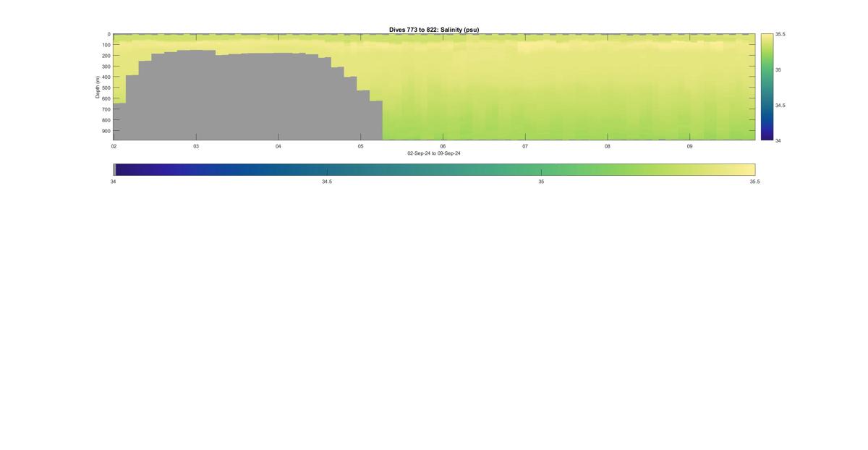Click the depth tick label "100"

click(106, 45)
